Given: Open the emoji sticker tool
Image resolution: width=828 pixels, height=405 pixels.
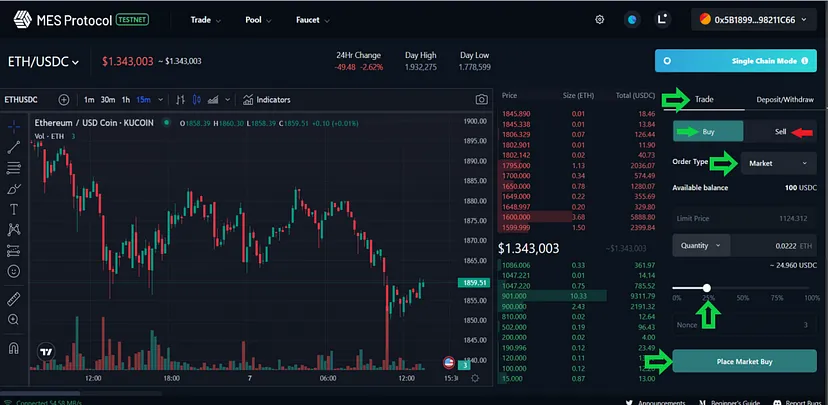Looking at the screenshot, I should click(x=14, y=271).
